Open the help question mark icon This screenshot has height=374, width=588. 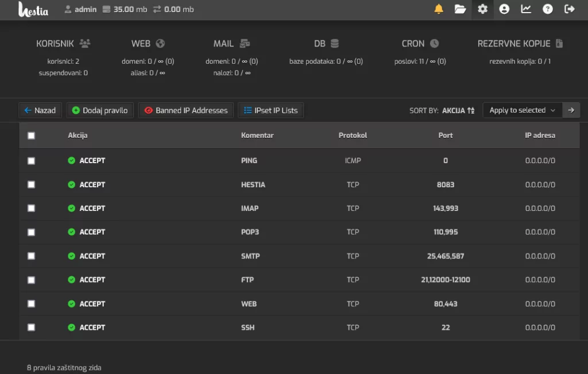click(x=547, y=9)
